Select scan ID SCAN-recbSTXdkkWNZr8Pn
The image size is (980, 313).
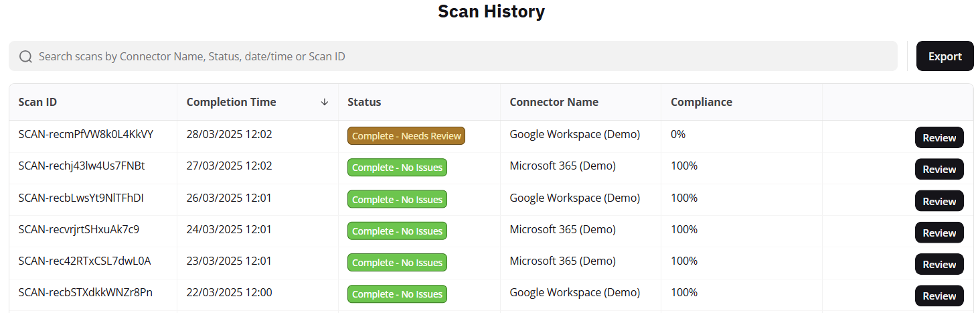click(x=85, y=292)
